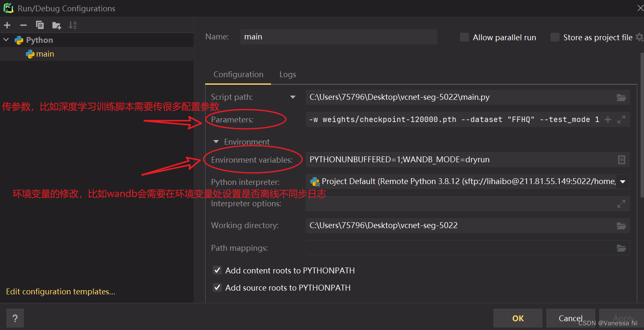Image resolution: width=644 pixels, height=330 pixels.
Task: Click the OK button
Action: coord(518,318)
